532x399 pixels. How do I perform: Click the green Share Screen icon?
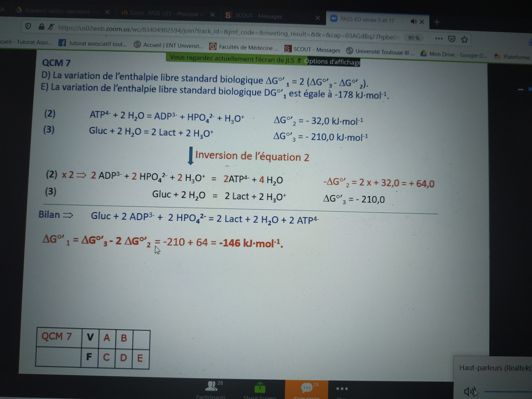(x=260, y=387)
